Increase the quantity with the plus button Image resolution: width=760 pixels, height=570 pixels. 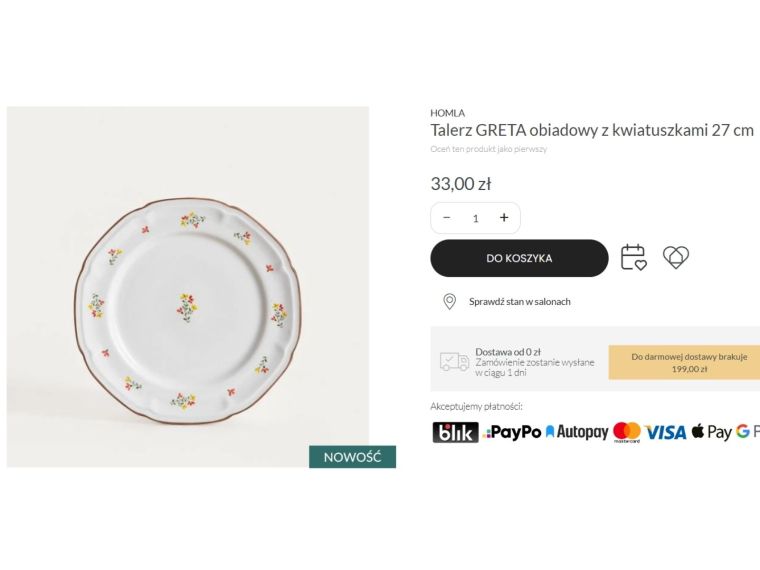504,218
